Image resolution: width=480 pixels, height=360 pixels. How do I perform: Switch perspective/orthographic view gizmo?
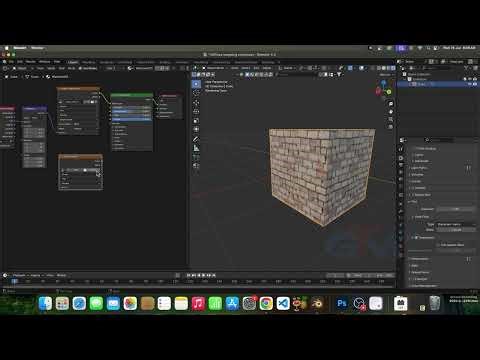click(391, 127)
